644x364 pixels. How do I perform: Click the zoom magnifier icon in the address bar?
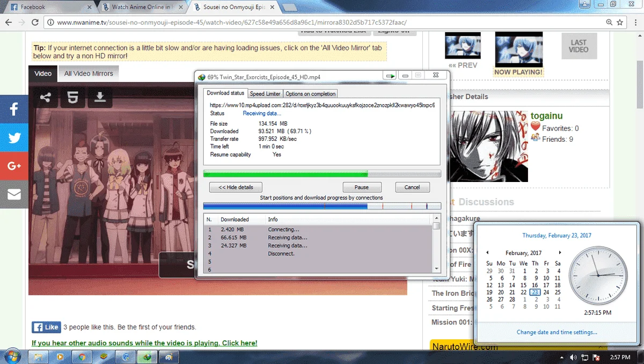coord(609,23)
